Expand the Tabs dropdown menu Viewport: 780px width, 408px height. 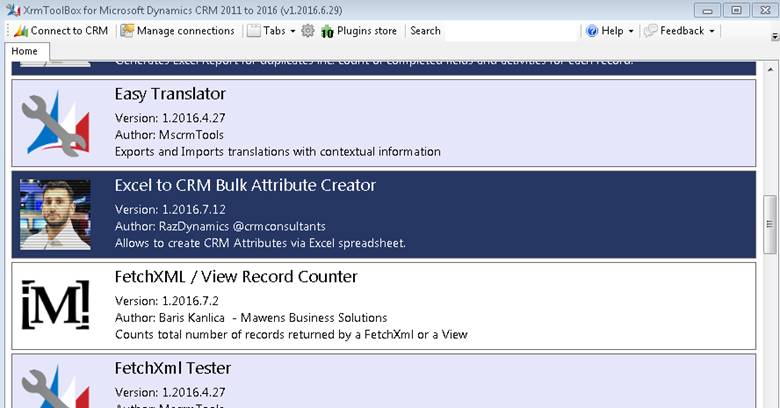[x=271, y=31]
